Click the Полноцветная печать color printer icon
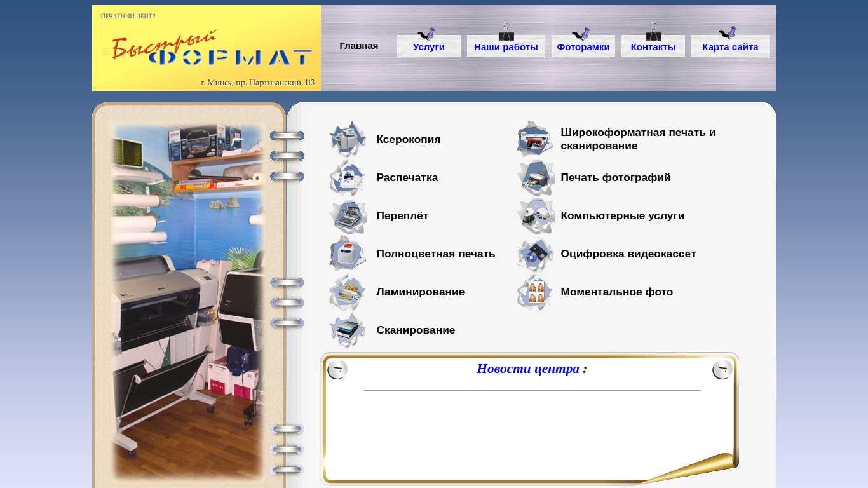 point(348,254)
